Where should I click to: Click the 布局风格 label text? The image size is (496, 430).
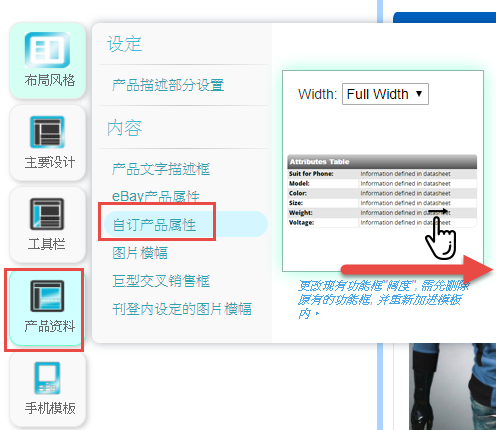[x=50, y=80]
